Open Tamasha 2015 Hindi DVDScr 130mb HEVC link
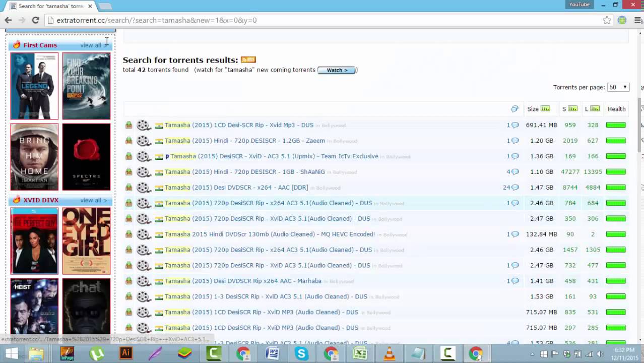This screenshot has width=644, height=363. 270,234
